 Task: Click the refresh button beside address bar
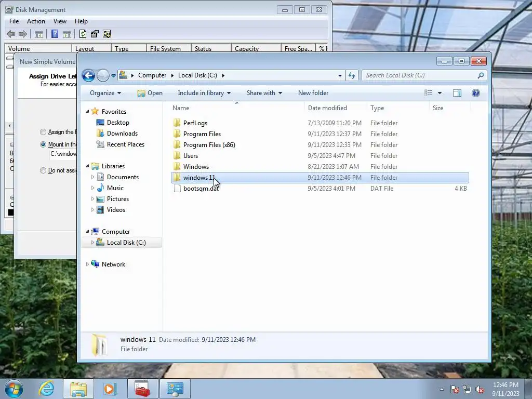[352, 75]
